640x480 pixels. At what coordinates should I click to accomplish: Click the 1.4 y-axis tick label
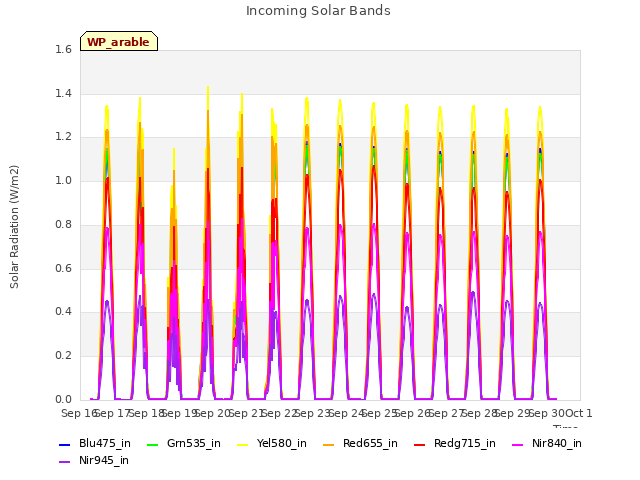[x=63, y=93]
